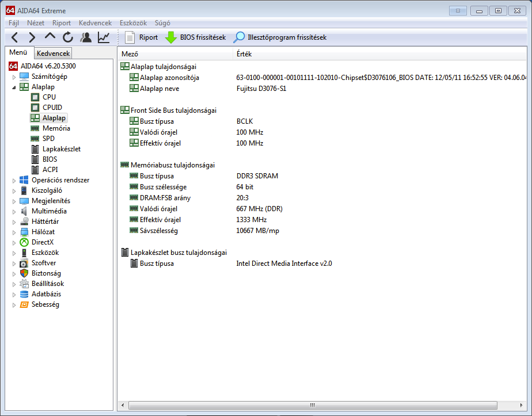Click the Szoftver icon in the tree

(x=24, y=263)
